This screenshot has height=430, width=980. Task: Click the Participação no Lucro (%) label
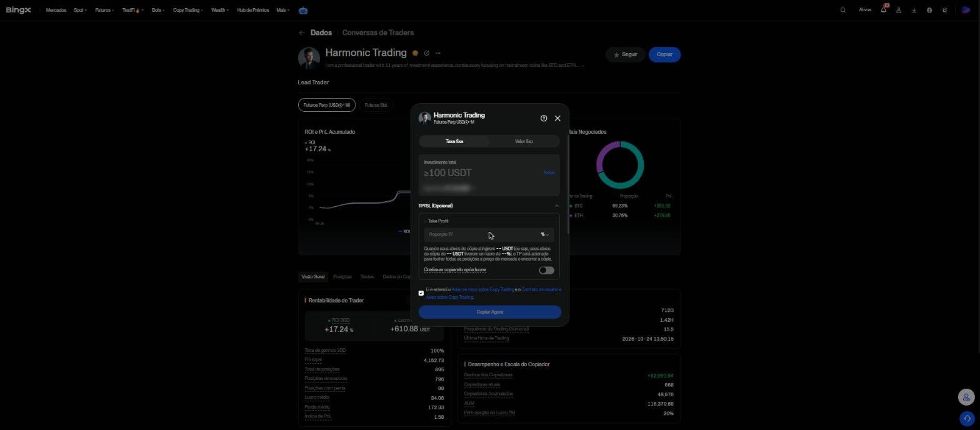tap(489, 412)
